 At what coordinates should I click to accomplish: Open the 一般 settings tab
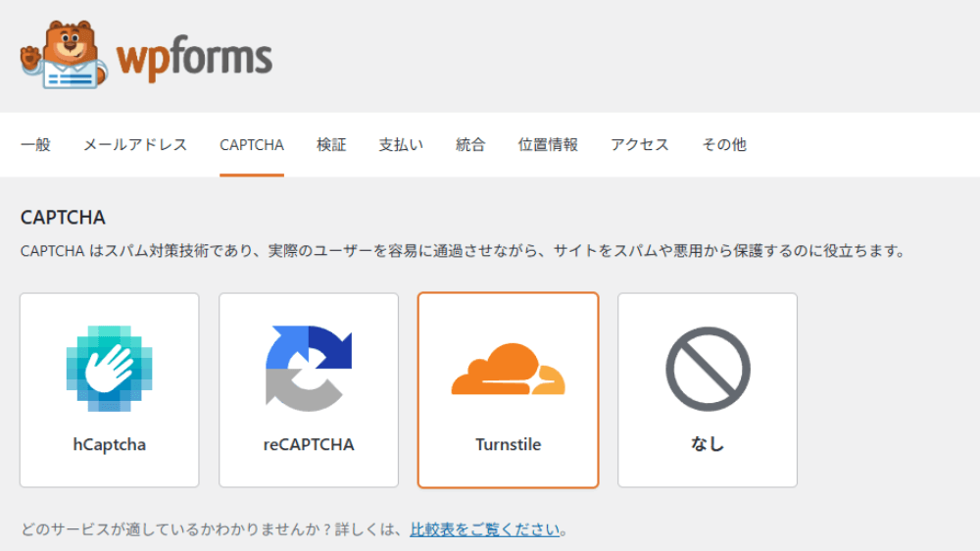point(35,145)
